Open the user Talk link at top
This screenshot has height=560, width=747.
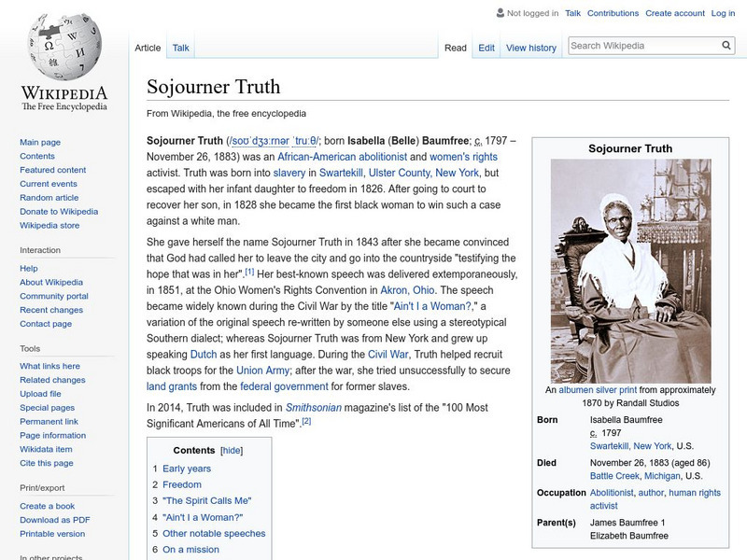point(572,13)
